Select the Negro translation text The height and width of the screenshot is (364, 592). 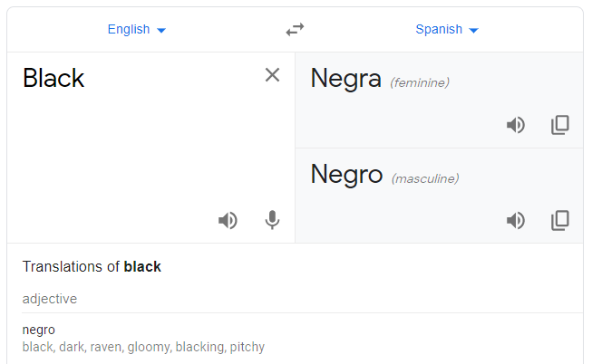pyautogui.click(x=346, y=174)
